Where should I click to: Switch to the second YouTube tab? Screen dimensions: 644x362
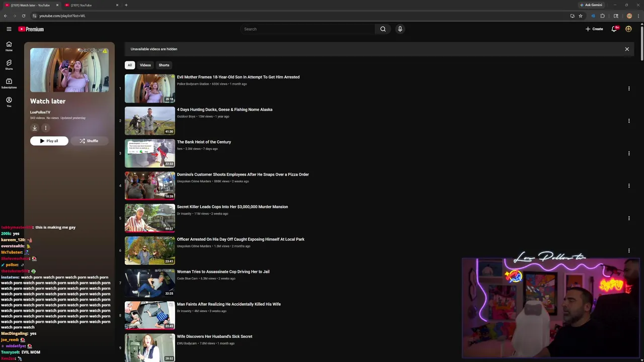click(x=92, y=5)
